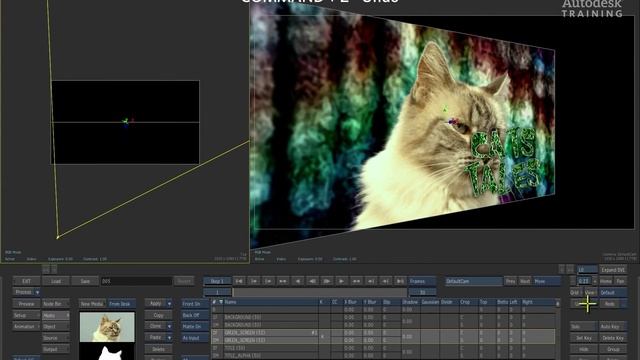Click the Group button
The image size is (640, 360).
(x=612, y=349)
